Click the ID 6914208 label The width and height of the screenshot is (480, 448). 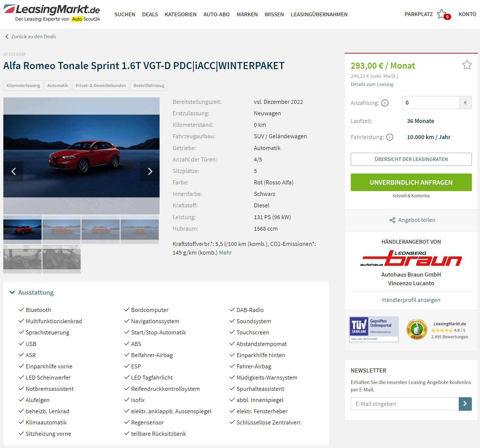[14, 54]
